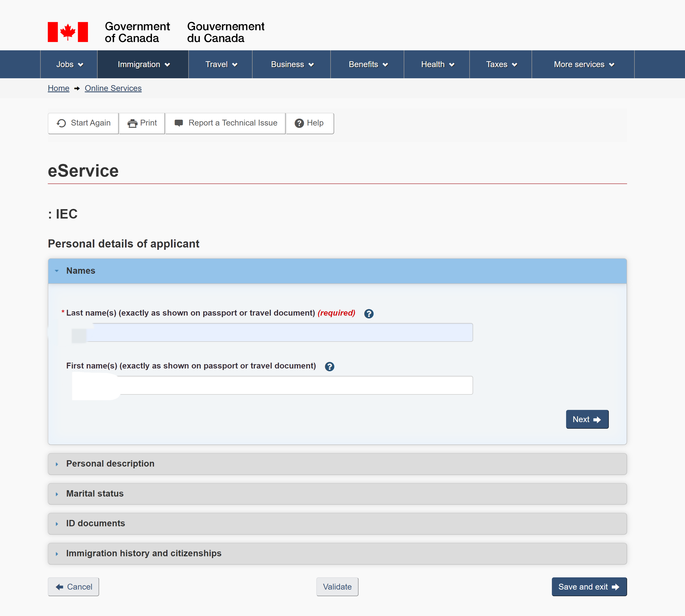Viewport: 685px width, 616px height.
Task: Click the Report a Technical Issue speech icon
Action: click(x=179, y=123)
